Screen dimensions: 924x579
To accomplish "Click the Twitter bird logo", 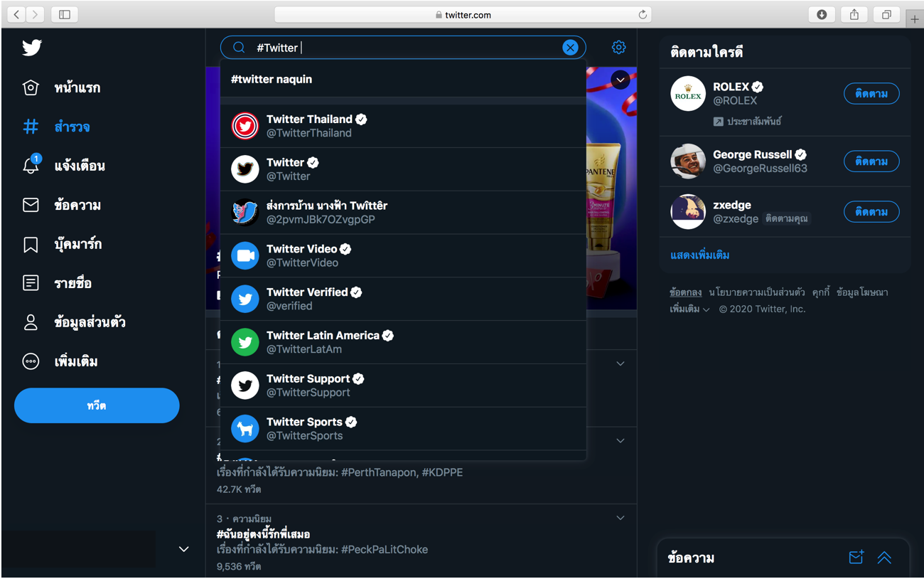I will point(32,48).
